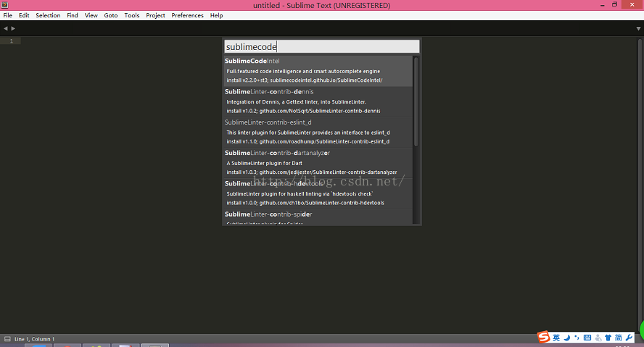This screenshot has height=347, width=644.
Task: Open the tab list dropdown arrow
Action: [638, 29]
